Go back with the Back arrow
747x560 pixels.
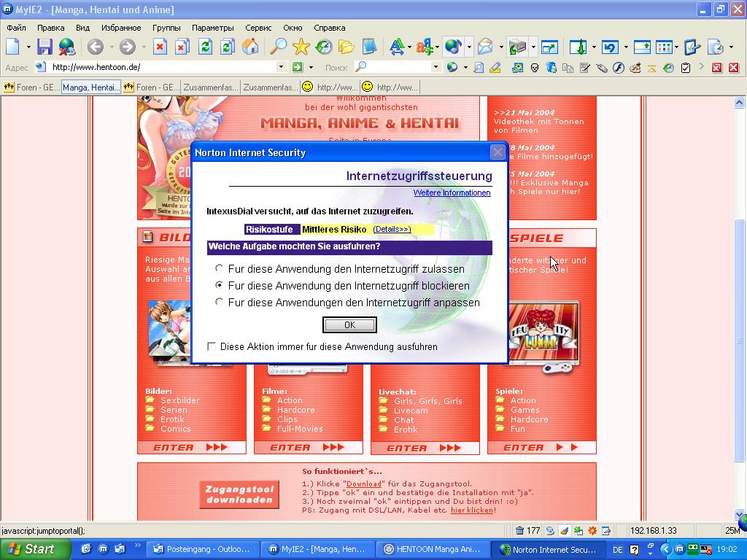click(x=96, y=47)
